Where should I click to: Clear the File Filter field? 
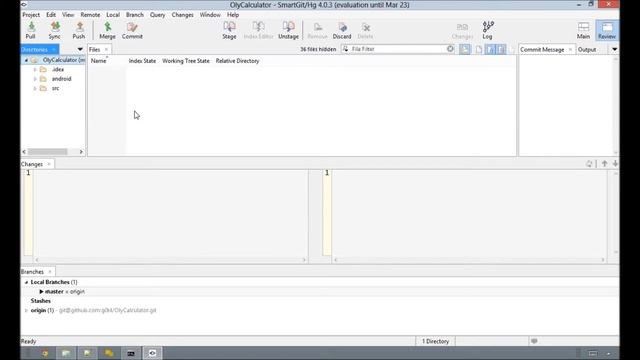[450, 49]
